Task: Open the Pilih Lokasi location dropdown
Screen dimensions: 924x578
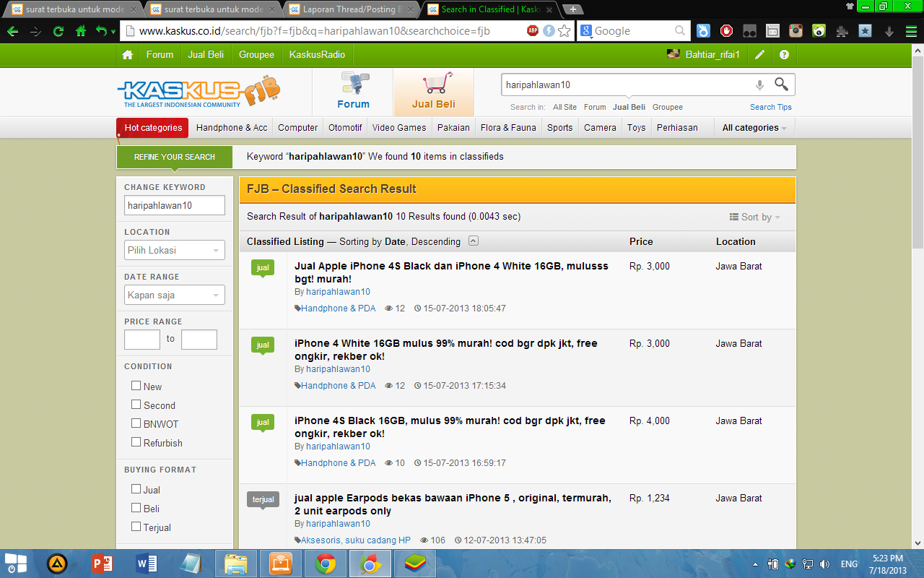Action: 175,250
